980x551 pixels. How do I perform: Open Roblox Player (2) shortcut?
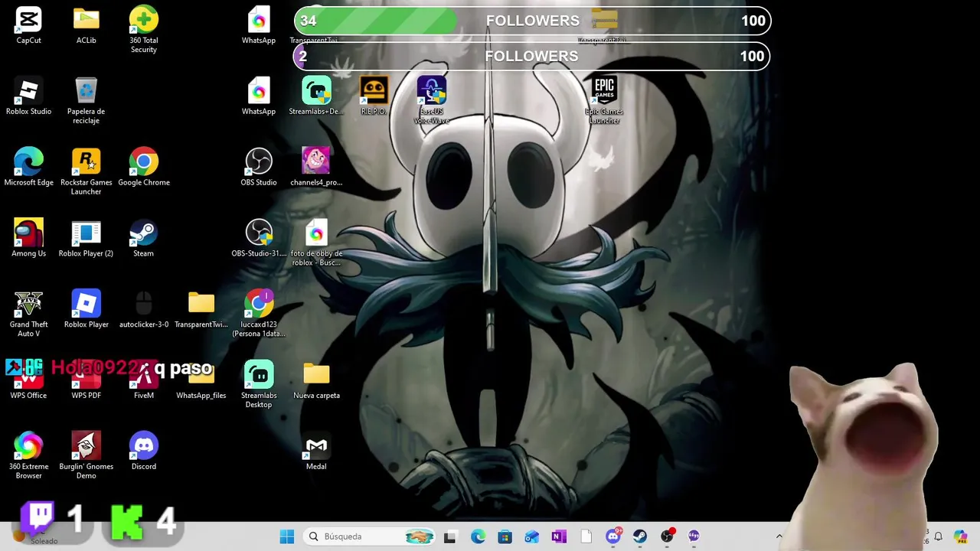[86, 239]
